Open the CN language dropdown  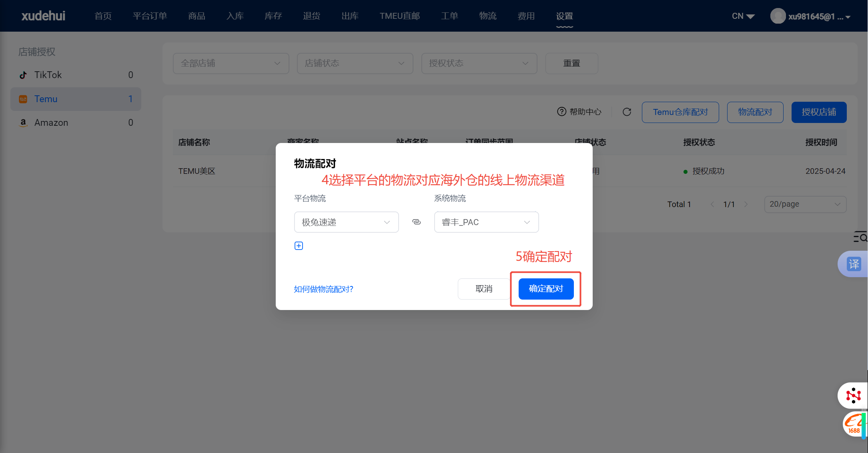[743, 16]
